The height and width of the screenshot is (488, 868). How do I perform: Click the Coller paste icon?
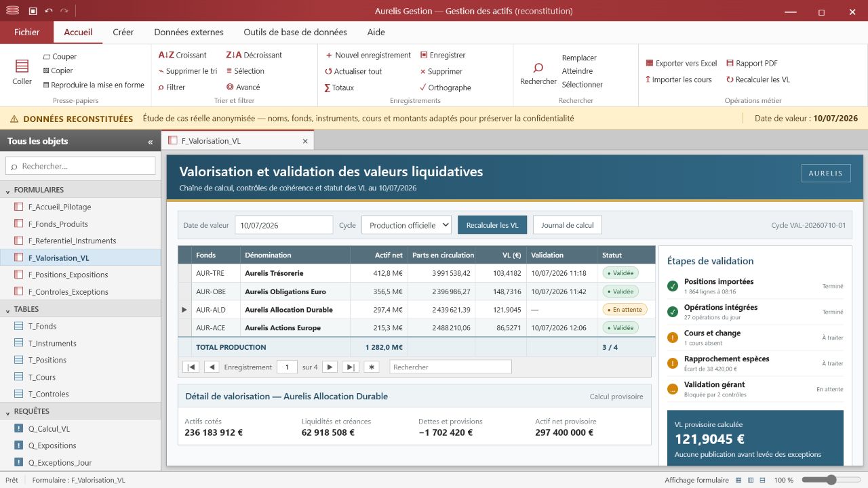coord(22,66)
